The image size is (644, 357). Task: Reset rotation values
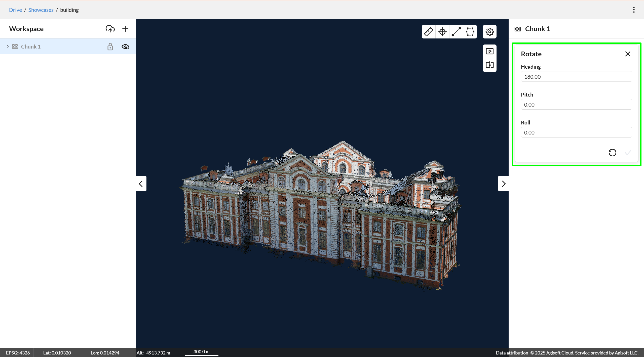click(612, 153)
